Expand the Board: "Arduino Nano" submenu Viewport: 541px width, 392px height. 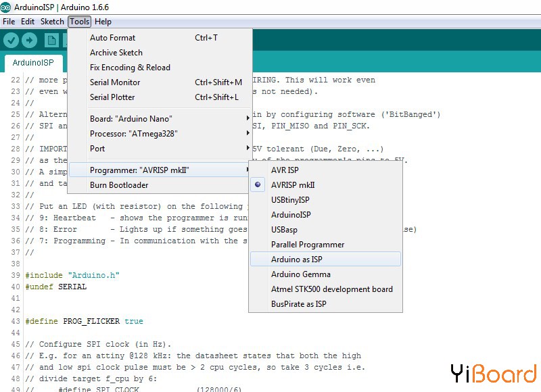[x=160, y=118]
